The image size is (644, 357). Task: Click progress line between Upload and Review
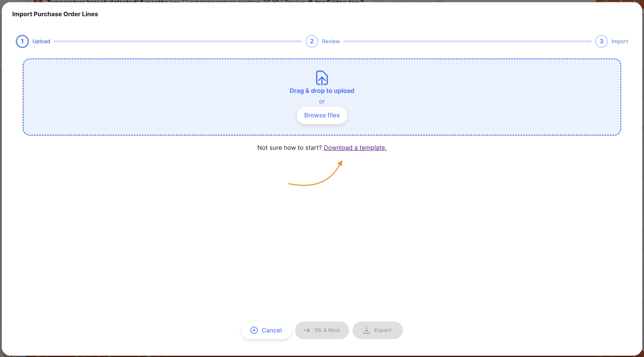[x=177, y=41]
